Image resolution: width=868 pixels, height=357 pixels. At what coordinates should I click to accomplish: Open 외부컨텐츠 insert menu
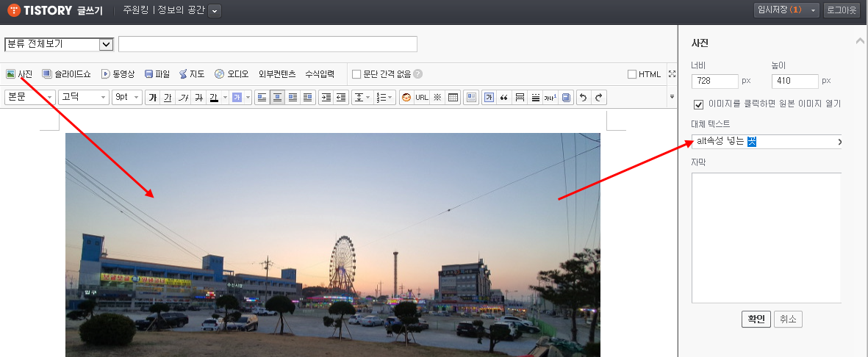point(277,73)
